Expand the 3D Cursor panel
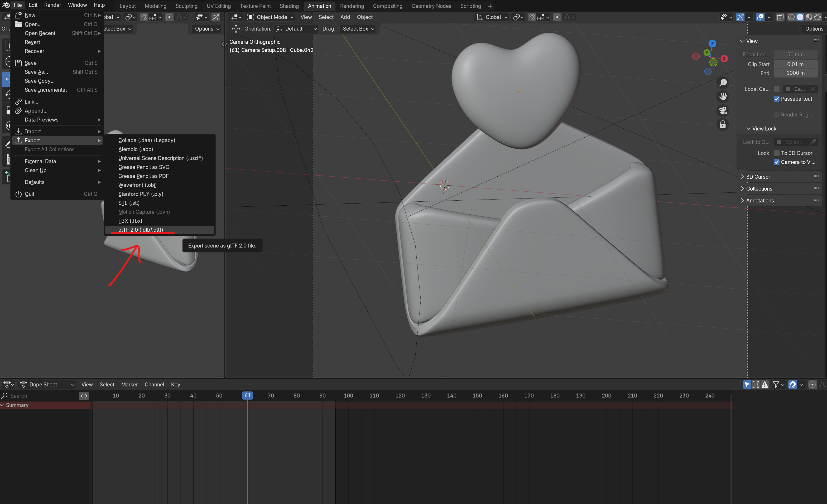 (758, 177)
